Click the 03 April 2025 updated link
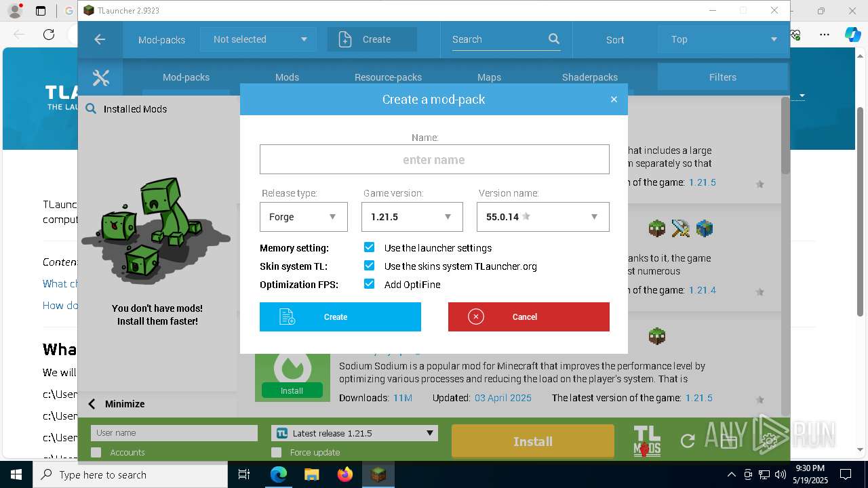Screen dimensions: 868x488 click(x=503, y=398)
